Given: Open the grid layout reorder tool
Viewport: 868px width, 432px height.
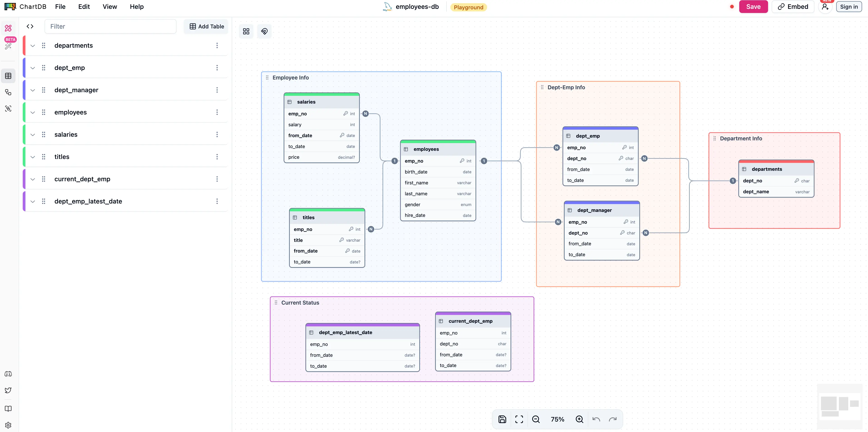Looking at the screenshot, I should click(x=246, y=31).
